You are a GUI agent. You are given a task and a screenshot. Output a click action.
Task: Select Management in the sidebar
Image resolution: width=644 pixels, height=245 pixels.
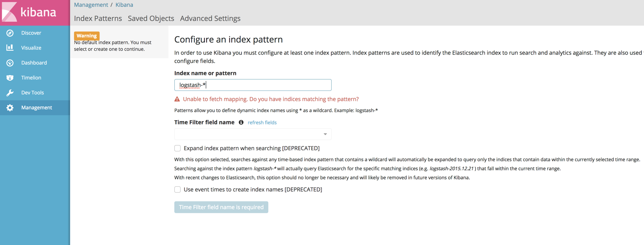35,108
